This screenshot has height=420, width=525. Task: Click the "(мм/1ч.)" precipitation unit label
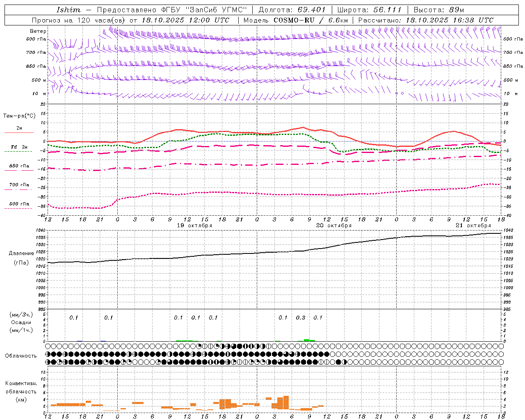(21, 330)
